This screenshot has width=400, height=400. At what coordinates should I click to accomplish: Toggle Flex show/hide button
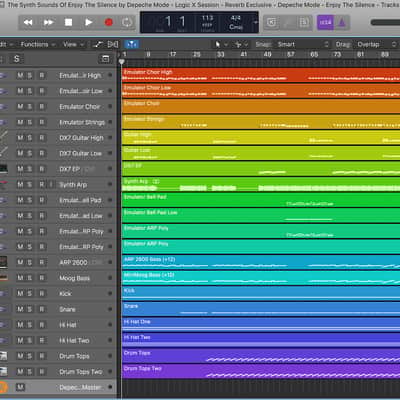[113, 44]
